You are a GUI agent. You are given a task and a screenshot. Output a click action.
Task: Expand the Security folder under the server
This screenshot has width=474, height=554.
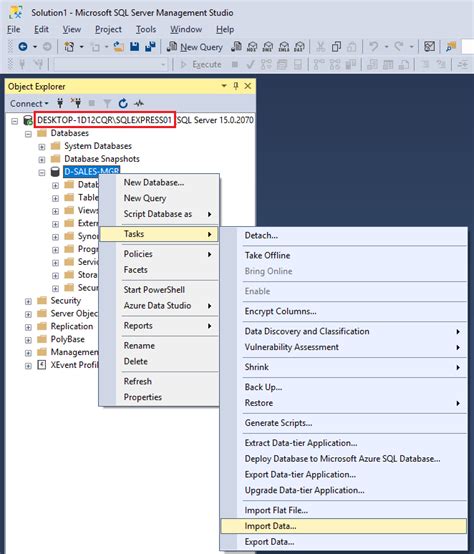click(28, 301)
